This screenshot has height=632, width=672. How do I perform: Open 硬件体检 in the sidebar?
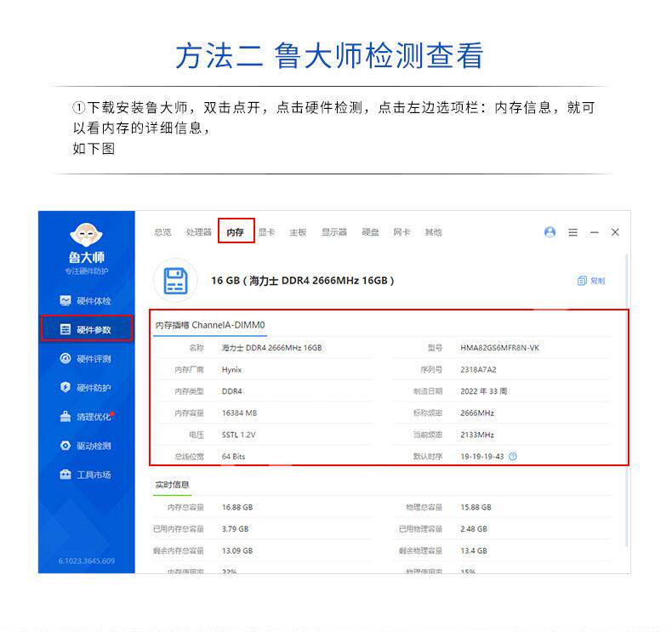click(x=86, y=301)
